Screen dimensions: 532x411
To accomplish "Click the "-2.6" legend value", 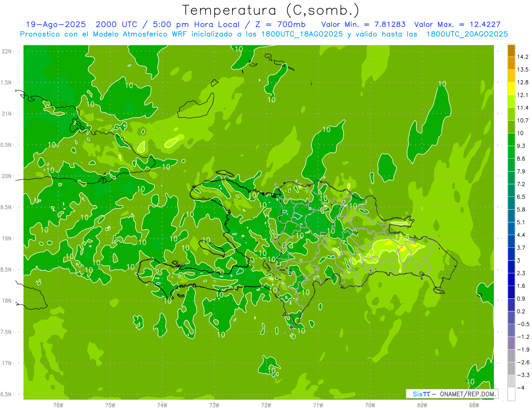I will click(523, 362).
